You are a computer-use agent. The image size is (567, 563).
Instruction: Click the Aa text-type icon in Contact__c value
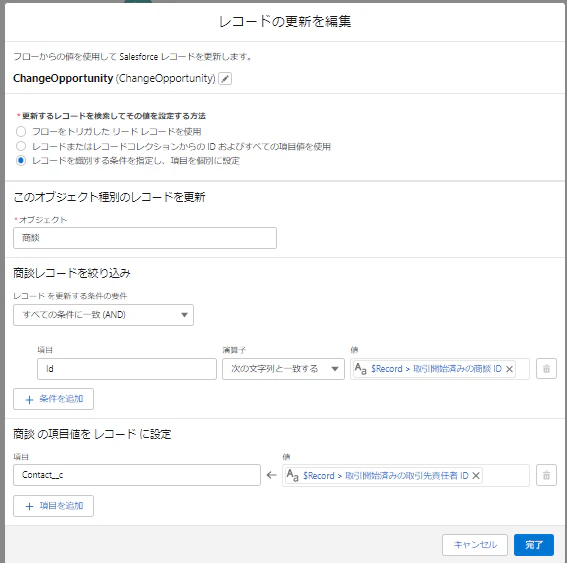point(293,475)
